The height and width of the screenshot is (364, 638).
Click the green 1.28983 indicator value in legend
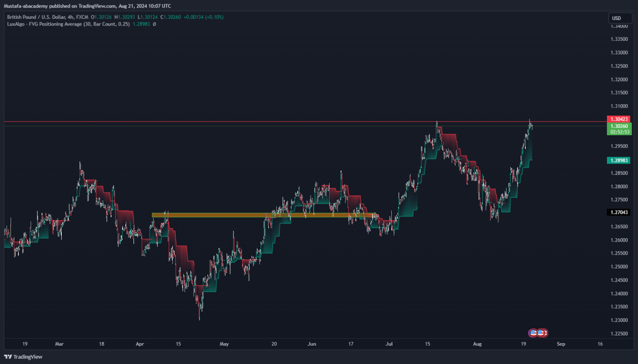click(141, 24)
